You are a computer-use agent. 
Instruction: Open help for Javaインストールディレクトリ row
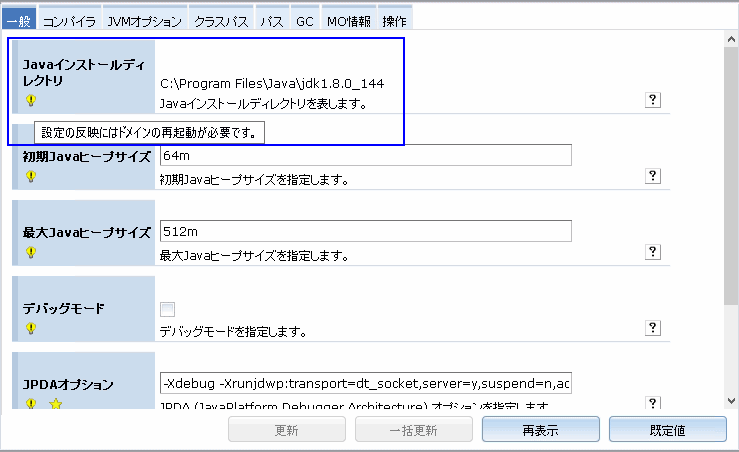pyautogui.click(x=653, y=100)
